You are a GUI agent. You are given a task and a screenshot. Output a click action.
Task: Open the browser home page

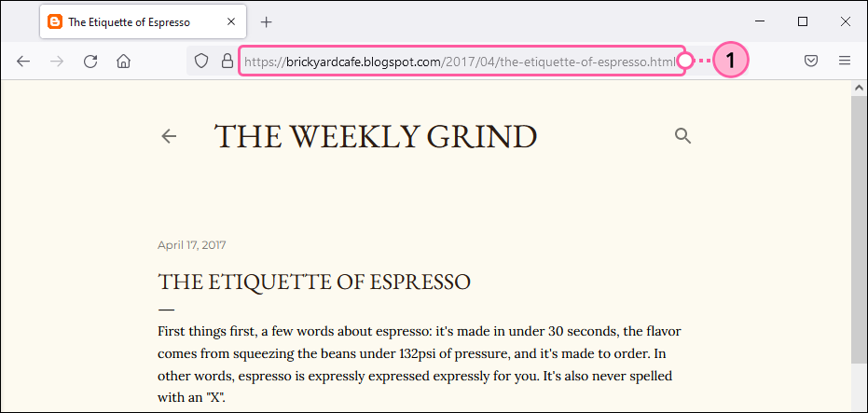(x=123, y=61)
